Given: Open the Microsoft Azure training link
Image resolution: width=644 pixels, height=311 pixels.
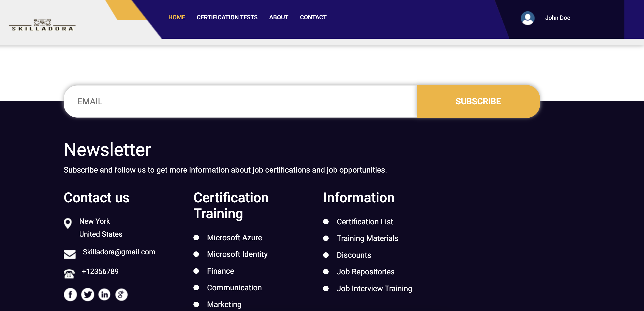Looking at the screenshot, I should tap(234, 238).
